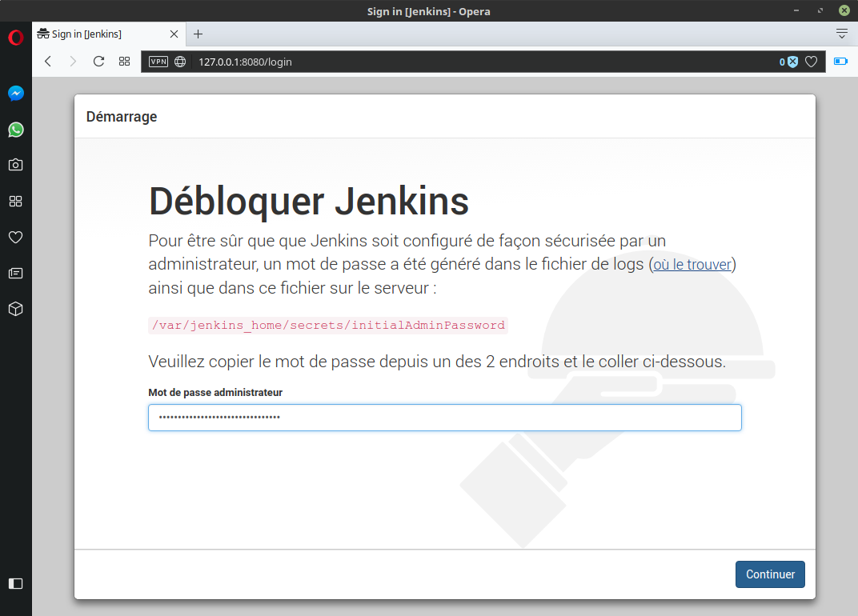Focus the Mot de passe administrateur field
This screenshot has width=858, height=616.
(x=444, y=418)
